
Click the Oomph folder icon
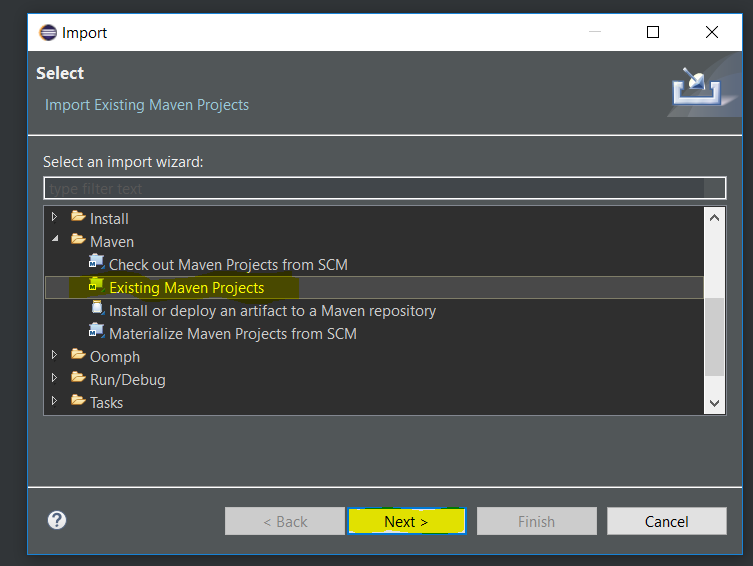(x=78, y=354)
